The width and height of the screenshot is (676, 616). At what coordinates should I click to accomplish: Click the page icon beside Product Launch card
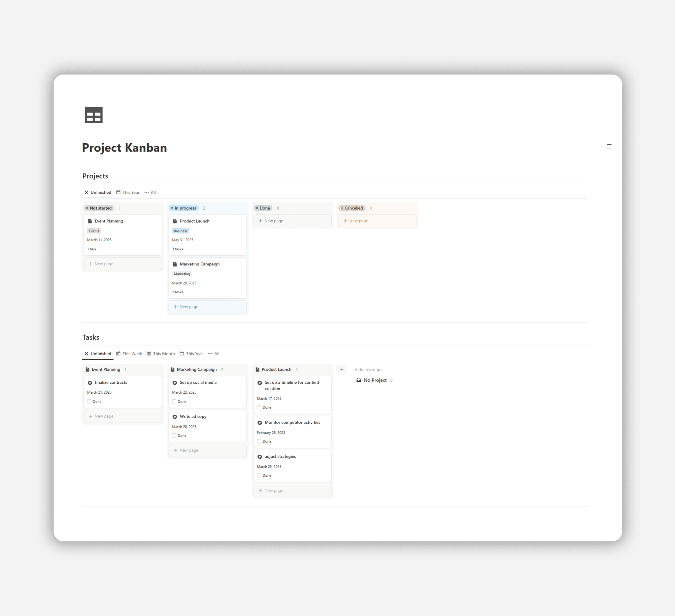pyautogui.click(x=175, y=221)
